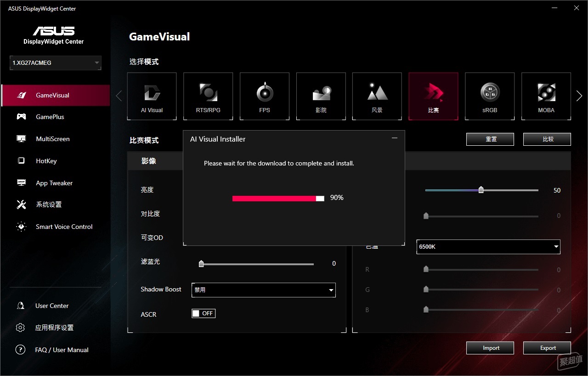Go to the MultiScreen sidebar item
Viewport: 588px width, 376px height.
click(52, 139)
